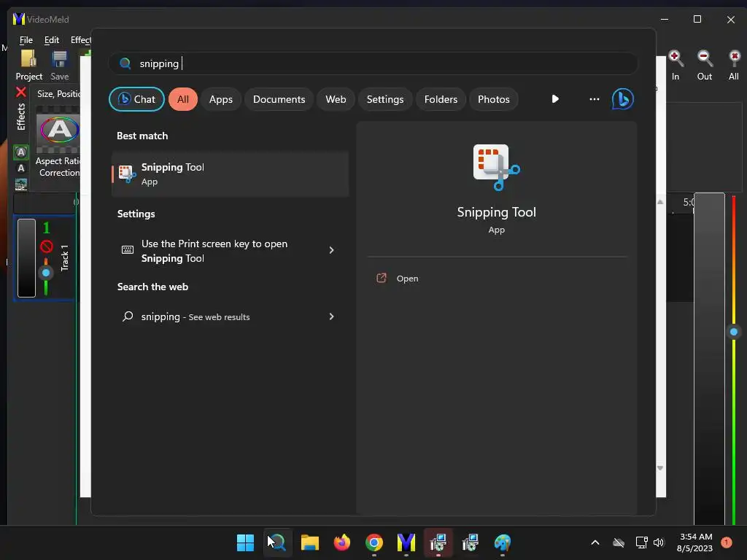The width and height of the screenshot is (747, 560).
Task: Select the Documents search filter
Action: 279,99
